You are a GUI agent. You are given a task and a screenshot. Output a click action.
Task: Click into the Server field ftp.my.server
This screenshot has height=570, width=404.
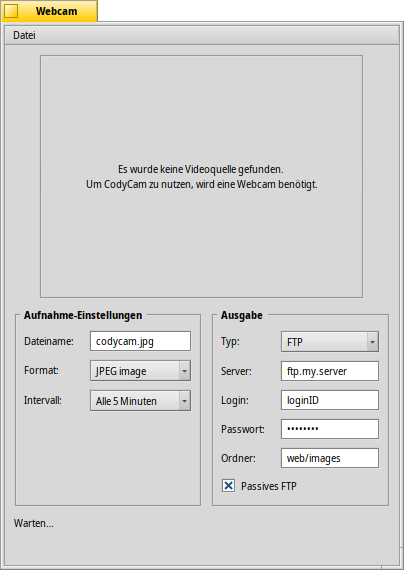pyautogui.click(x=330, y=371)
